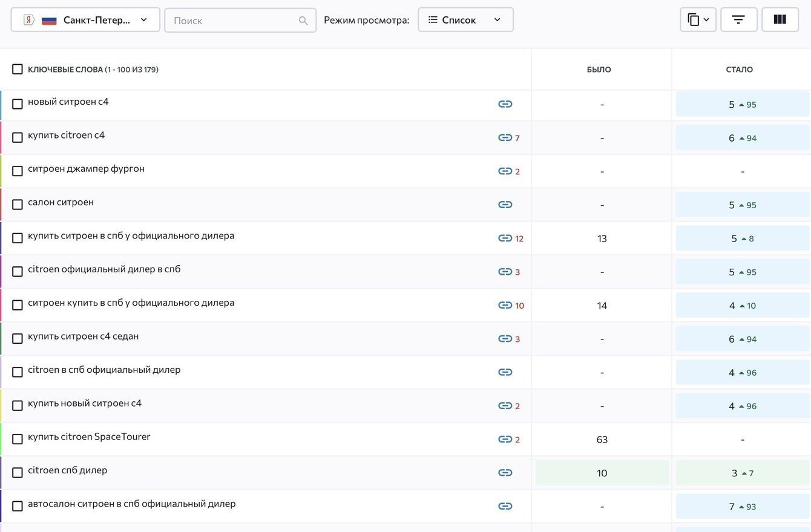Open link icon for 'citroen спб дилер'
Screen dimensions: 811x532
click(x=505, y=473)
